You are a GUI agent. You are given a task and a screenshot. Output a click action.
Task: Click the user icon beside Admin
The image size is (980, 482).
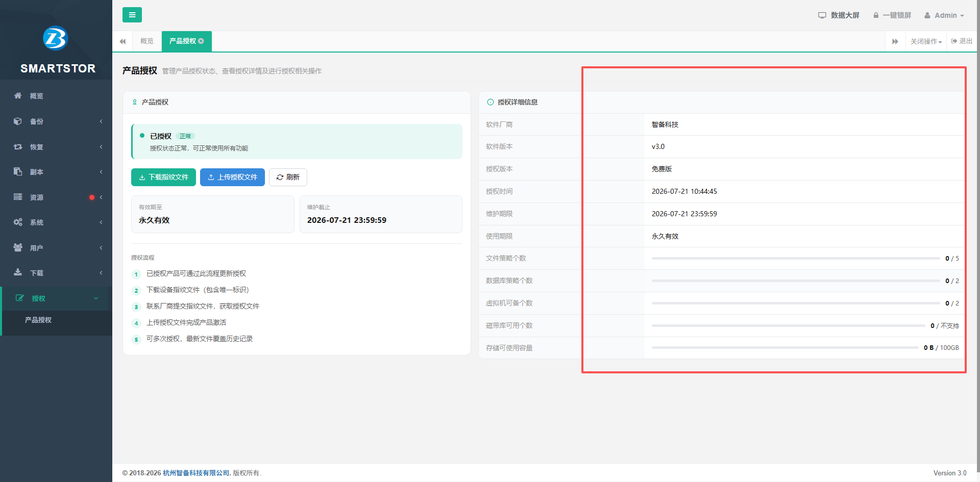tap(927, 15)
